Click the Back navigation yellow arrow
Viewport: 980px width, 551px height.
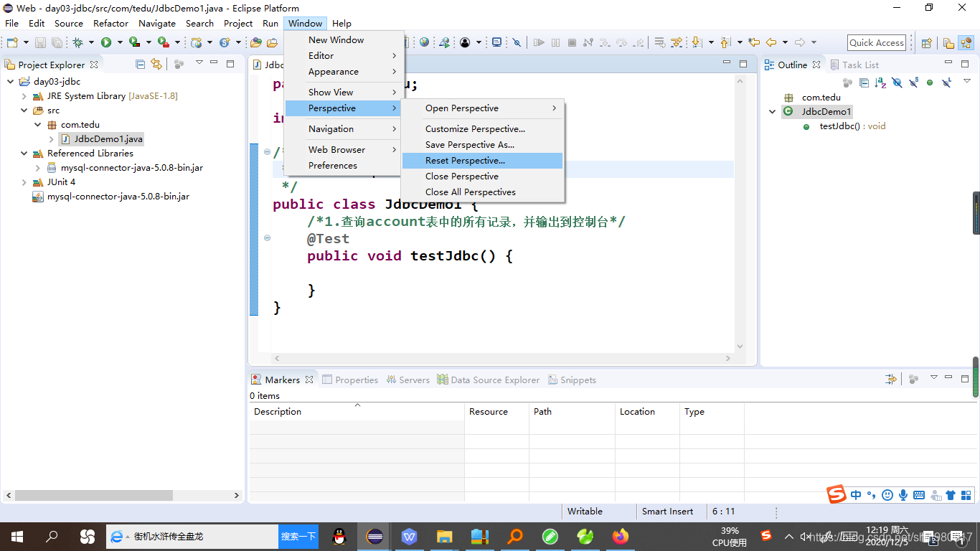771,42
